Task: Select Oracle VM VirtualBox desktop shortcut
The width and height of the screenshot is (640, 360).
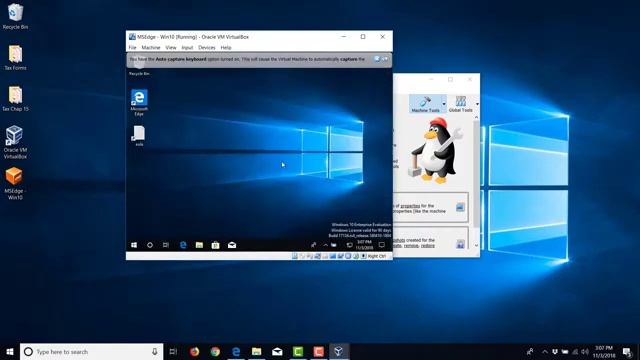Action: [15, 142]
